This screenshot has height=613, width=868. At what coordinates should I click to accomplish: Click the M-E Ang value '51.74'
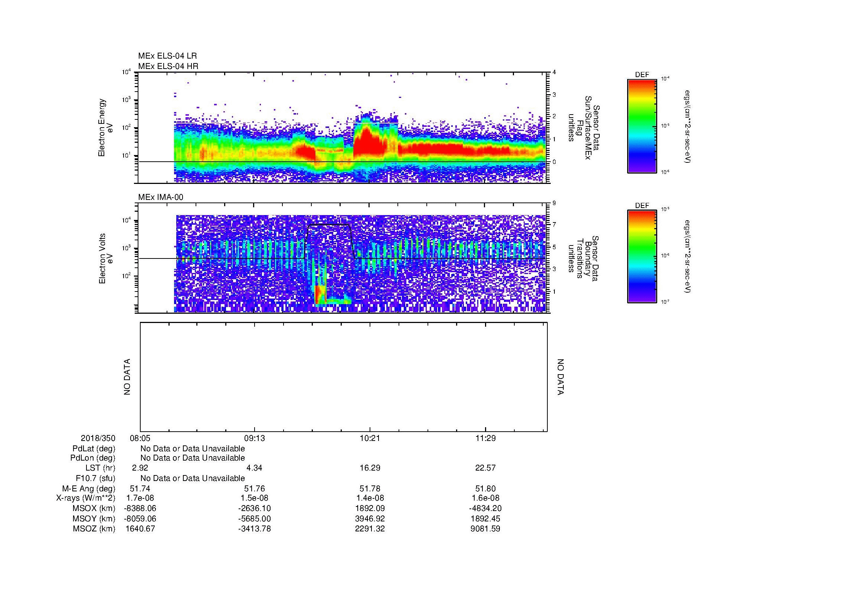(x=140, y=489)
